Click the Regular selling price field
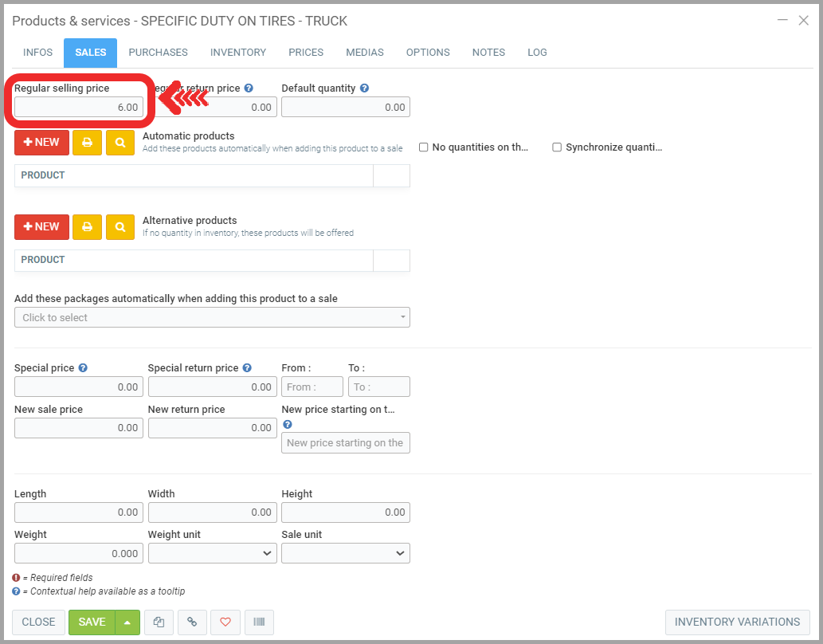This screenshot has height=644, width=823. click(79, 107)
